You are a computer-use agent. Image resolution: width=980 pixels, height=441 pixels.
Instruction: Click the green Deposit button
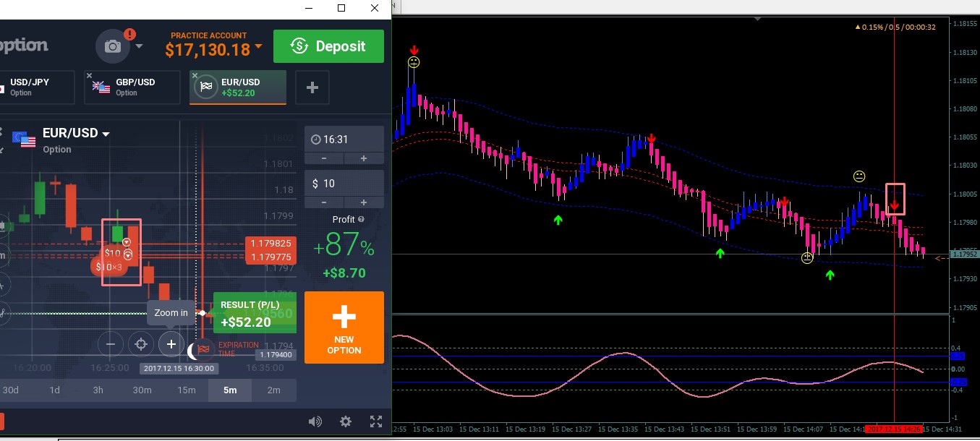click(x=328, y=46)
